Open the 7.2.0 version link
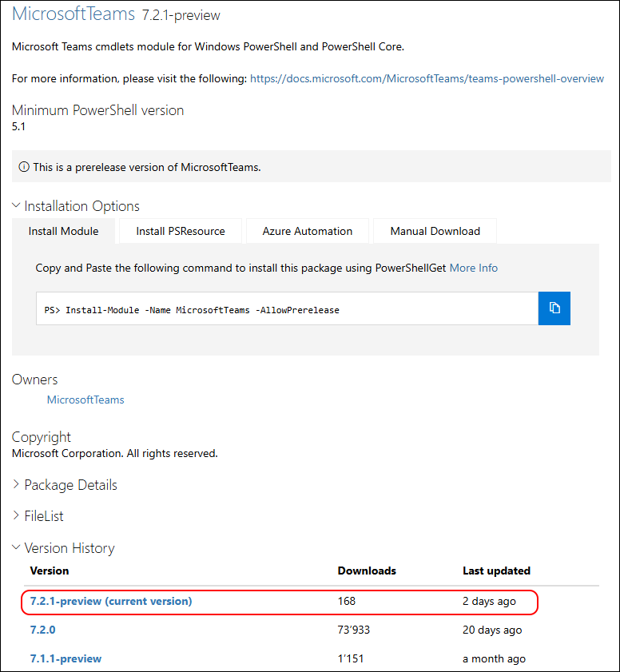This screenshot has width=620, height=672. click(43, 630)
